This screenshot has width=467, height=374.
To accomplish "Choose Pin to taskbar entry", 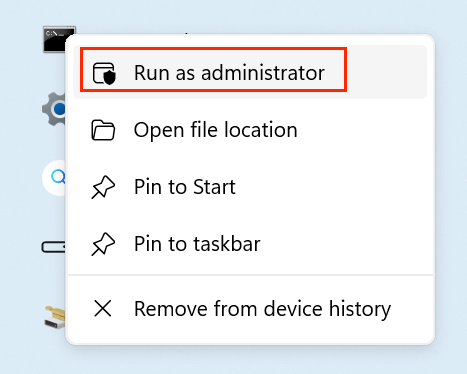I will pos(250,244).
